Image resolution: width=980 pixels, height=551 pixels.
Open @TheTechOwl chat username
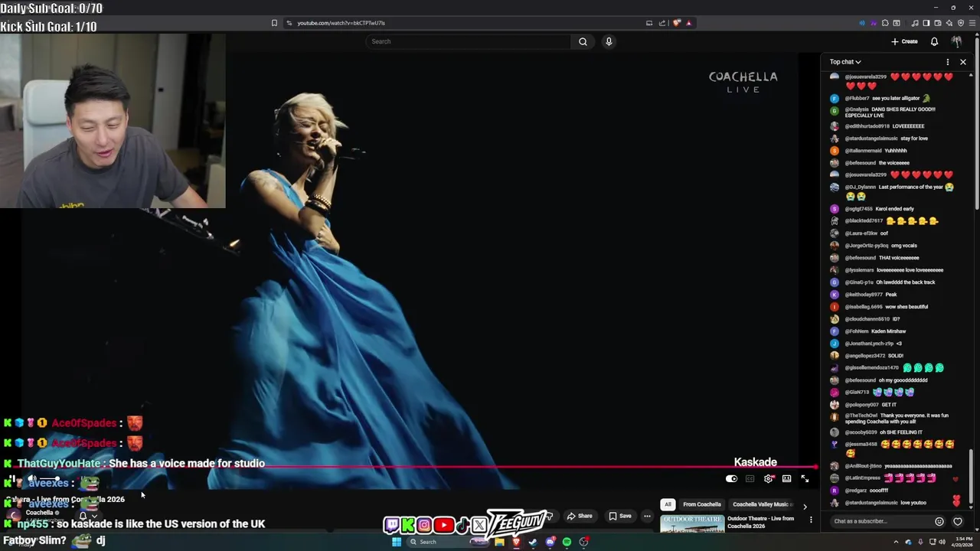[860, 416]
